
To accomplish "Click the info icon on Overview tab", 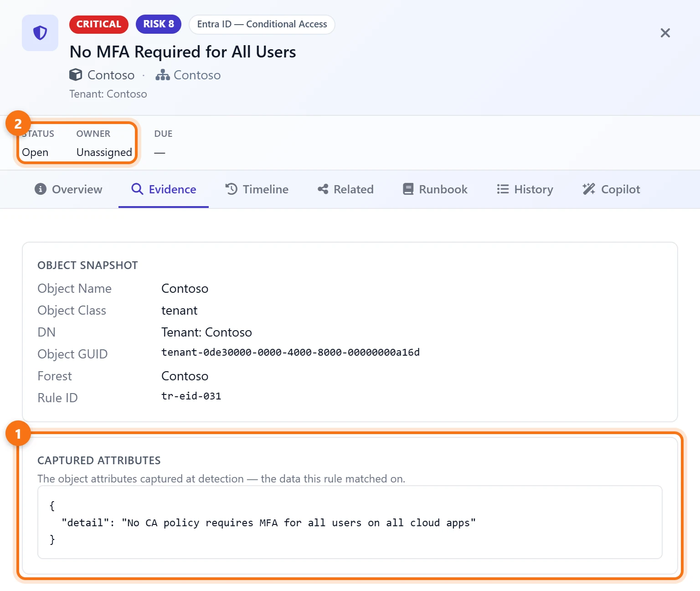I will point(41,189).
